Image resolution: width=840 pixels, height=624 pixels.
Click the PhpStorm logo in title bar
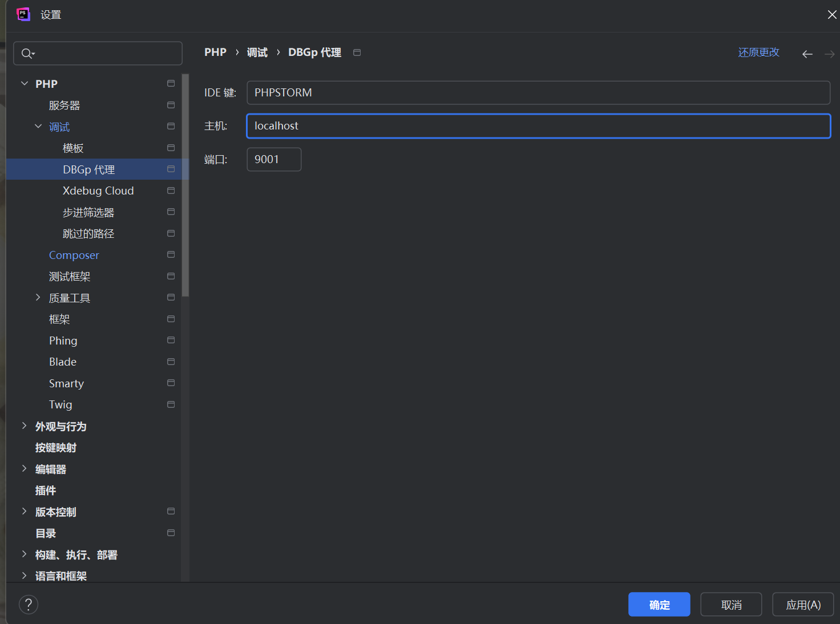23,14
